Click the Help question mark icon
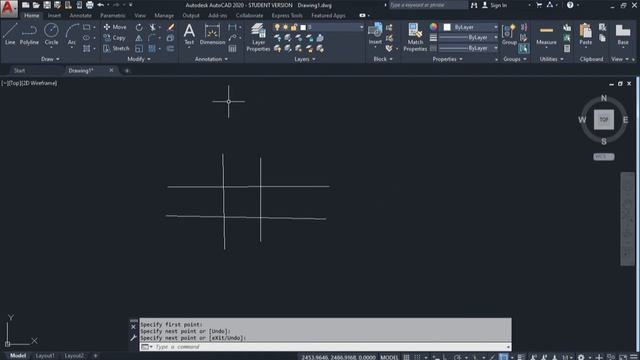 pyautogui.click(x=570, y=5)
